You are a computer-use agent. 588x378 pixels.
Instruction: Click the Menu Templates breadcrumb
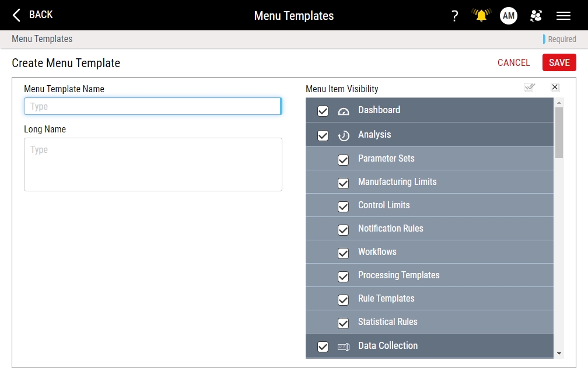[x=42, y=39]
